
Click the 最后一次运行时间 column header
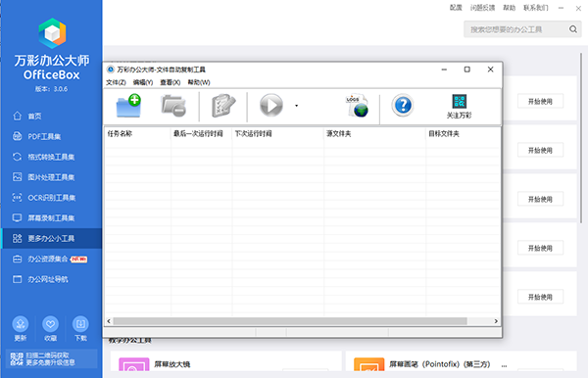(x=201, y=134)
